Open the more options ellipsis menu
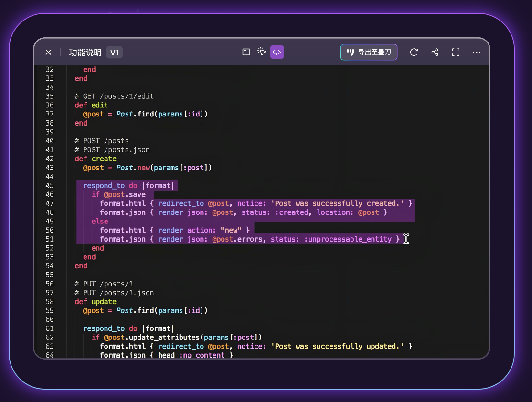The image size is (532, 402). click(476, 53)
